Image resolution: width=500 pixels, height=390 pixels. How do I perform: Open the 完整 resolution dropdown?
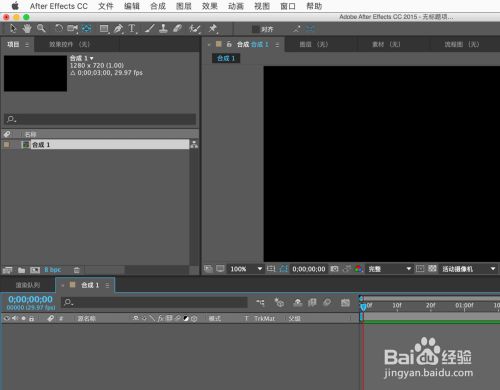[x=389, y=269]
